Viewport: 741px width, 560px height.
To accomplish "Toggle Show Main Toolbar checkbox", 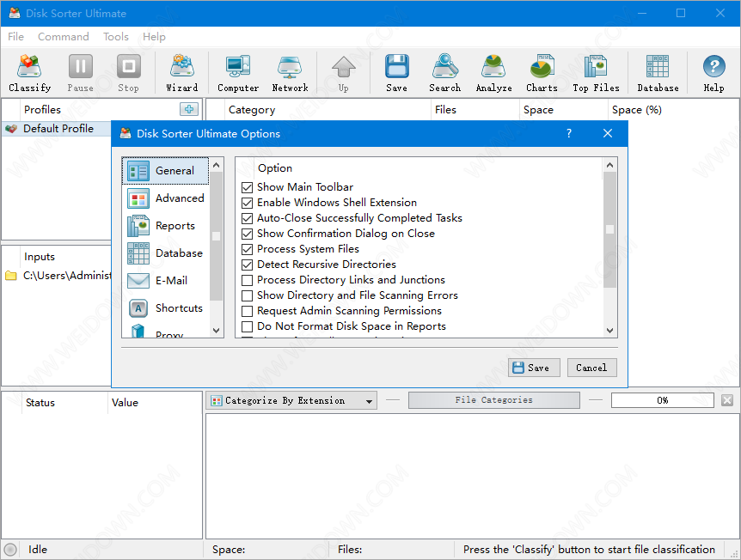I will point(248,187).
